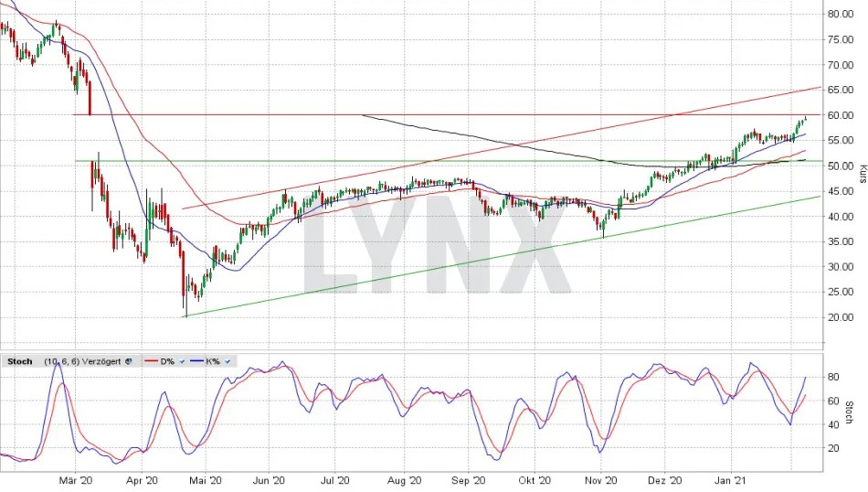Click the 75.00 price axis value
868x492 pixels.
tap(840, 39)
